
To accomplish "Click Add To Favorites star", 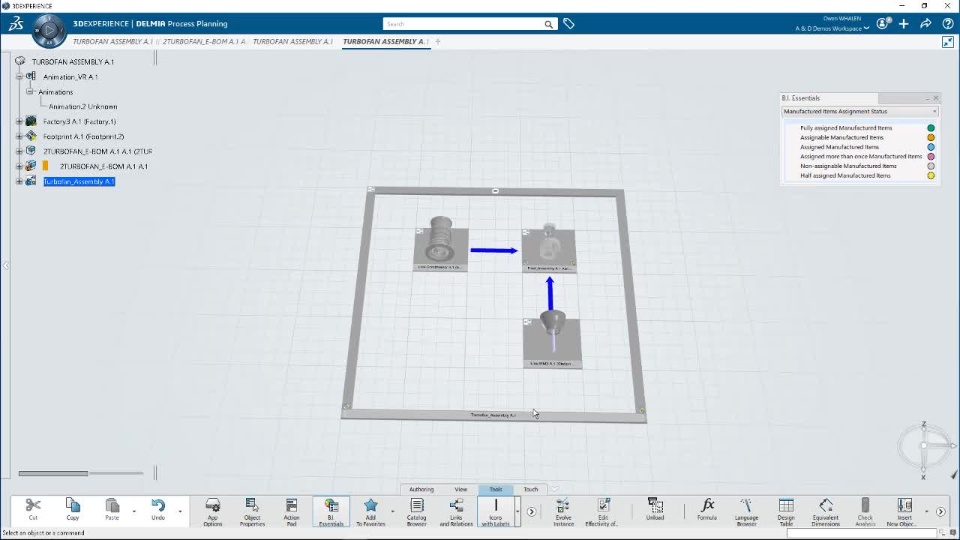I will (370, 506).
